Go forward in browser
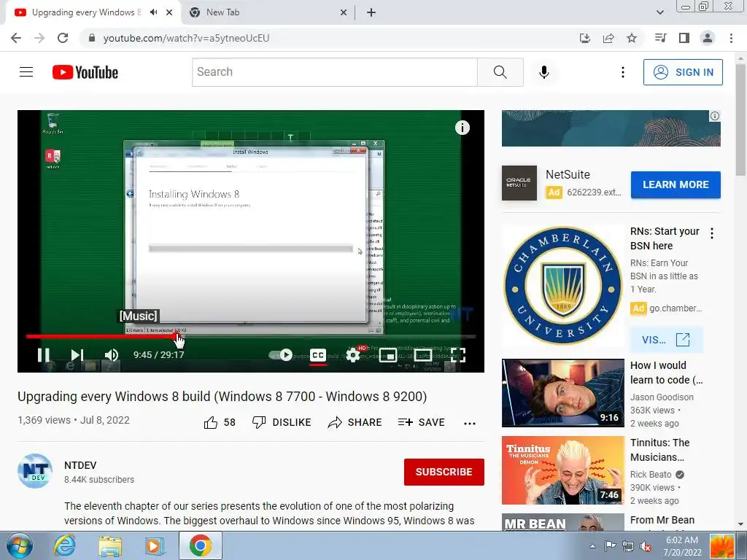The height and width of the screenshot is (560, 747). [x=39, y=38]
